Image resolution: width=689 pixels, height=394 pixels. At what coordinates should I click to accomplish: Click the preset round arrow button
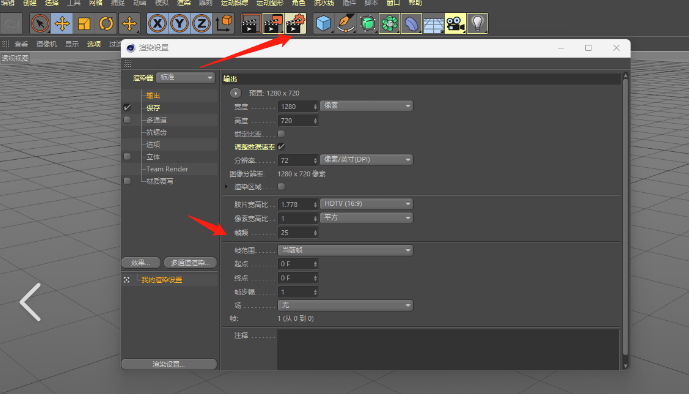236,93
